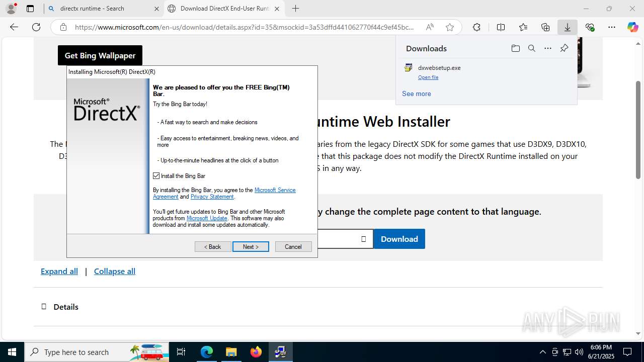This screenshot has width=644, height=362.
Task: Open the network status icon
Action: 567,352
